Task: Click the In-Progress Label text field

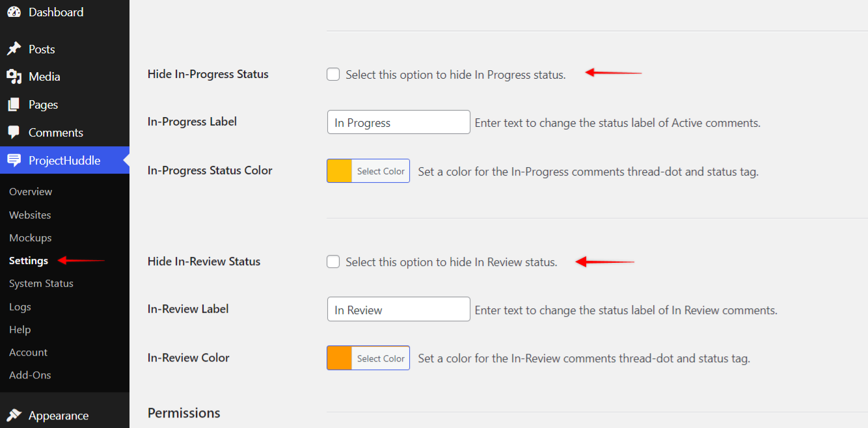Action: 398,122
